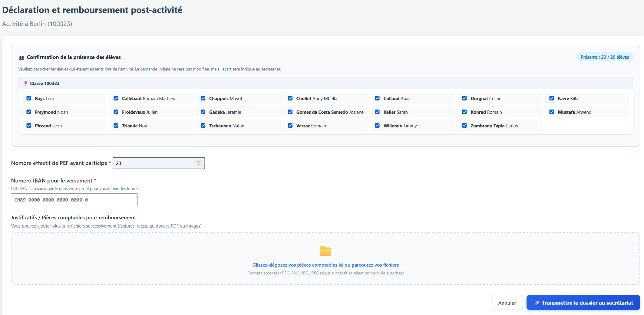This screenshot has width=644, height=315.
Task: Click 'Justificatifs / Pièces comptables pour remboursement' label
Action: 74,218
